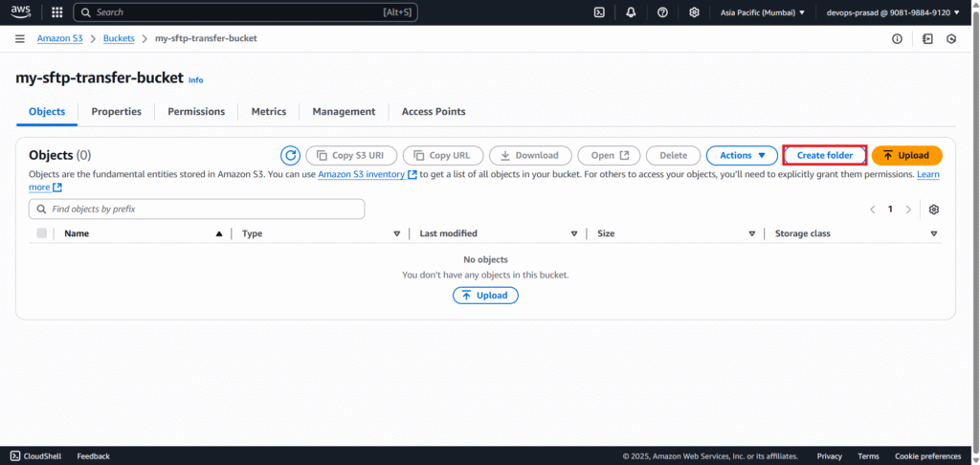This screenshot has width=980, height=465.
Task: Open the Permissions tab
Action: pos(196,111)
